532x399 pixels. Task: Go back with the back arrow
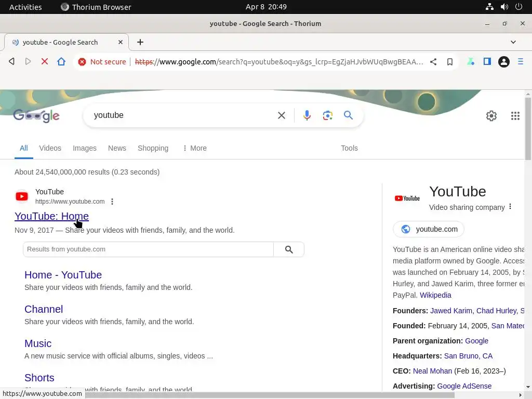click(11, 61)
